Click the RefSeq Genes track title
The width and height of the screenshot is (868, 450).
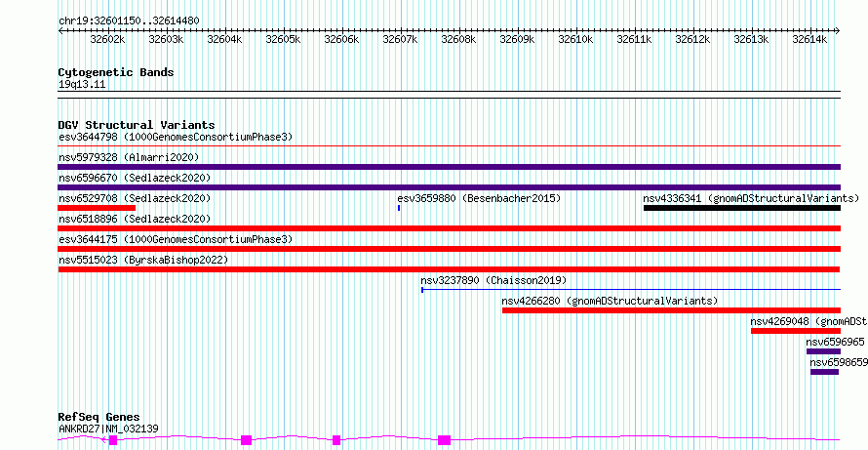[x=99, y=417]
